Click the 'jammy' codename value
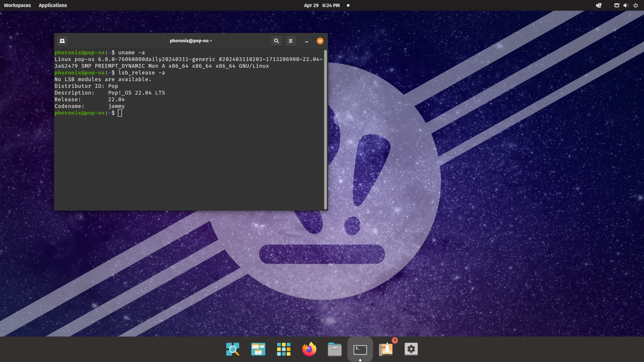The height and width of the screenshot is (362, 644). coord(116,106)
